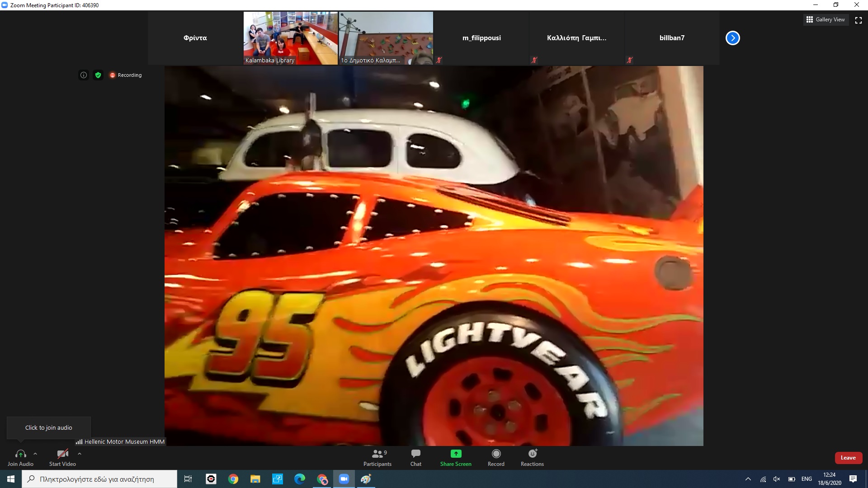Open the Chat panel
The height and width of the screenshot is (488, 868).
(x=415, y=457)
